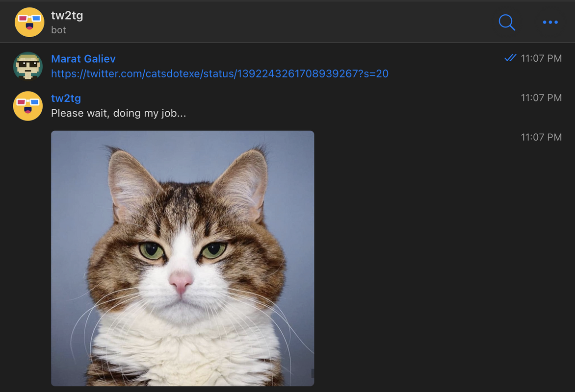Open the twitter.com catsdotexe status link
The height and width of the screenshot is (392, 575).
pos(220,73)
